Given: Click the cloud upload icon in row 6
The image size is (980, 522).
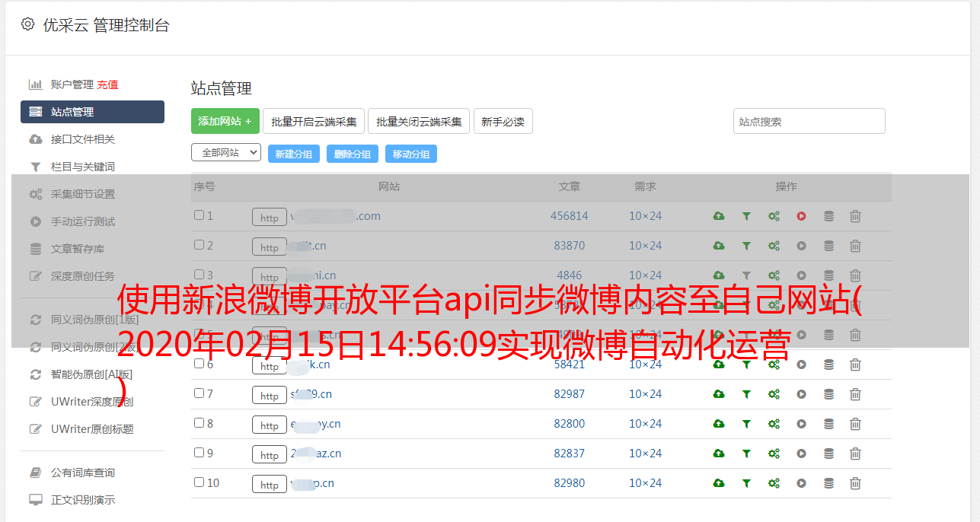Looking at the screenshot, I should tap(719, 364).
